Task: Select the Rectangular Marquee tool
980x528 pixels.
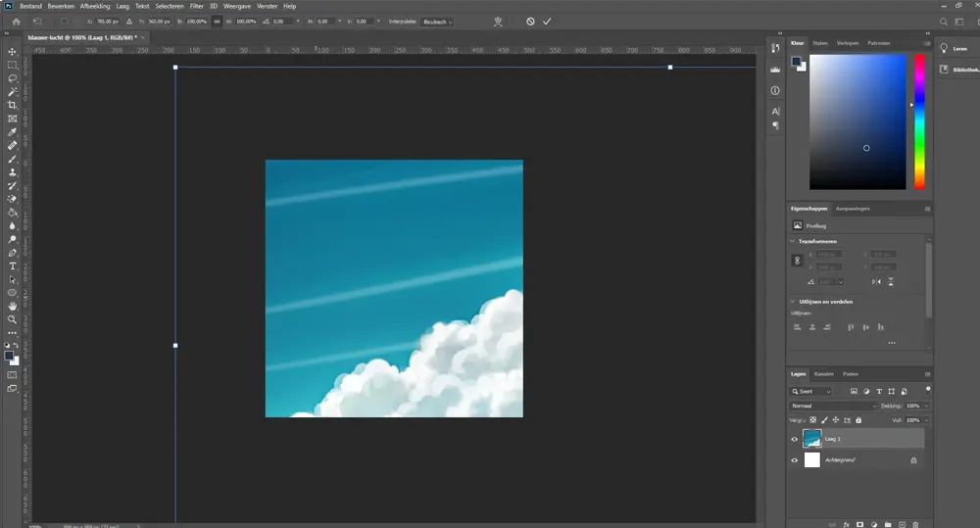Action: pos(12,65)
